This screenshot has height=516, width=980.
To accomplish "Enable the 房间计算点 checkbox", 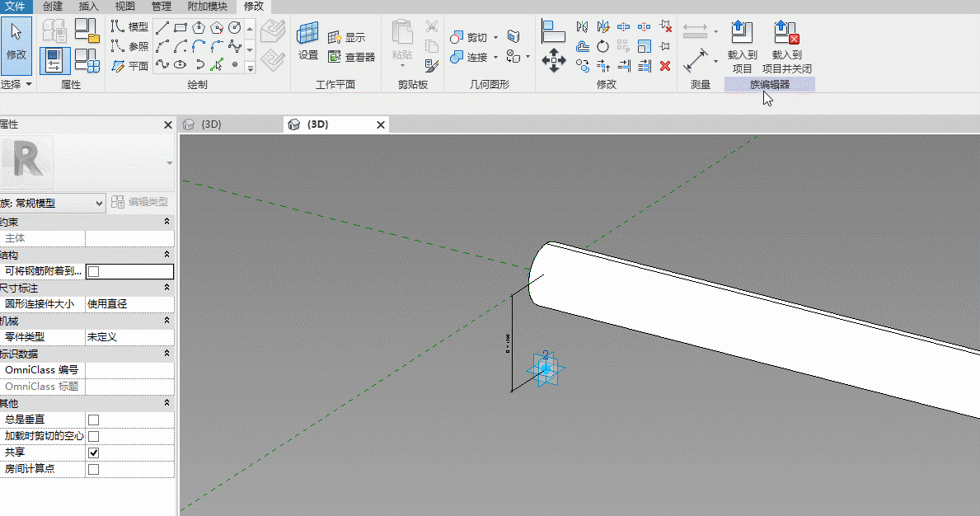I will click(x=94, y=469).
